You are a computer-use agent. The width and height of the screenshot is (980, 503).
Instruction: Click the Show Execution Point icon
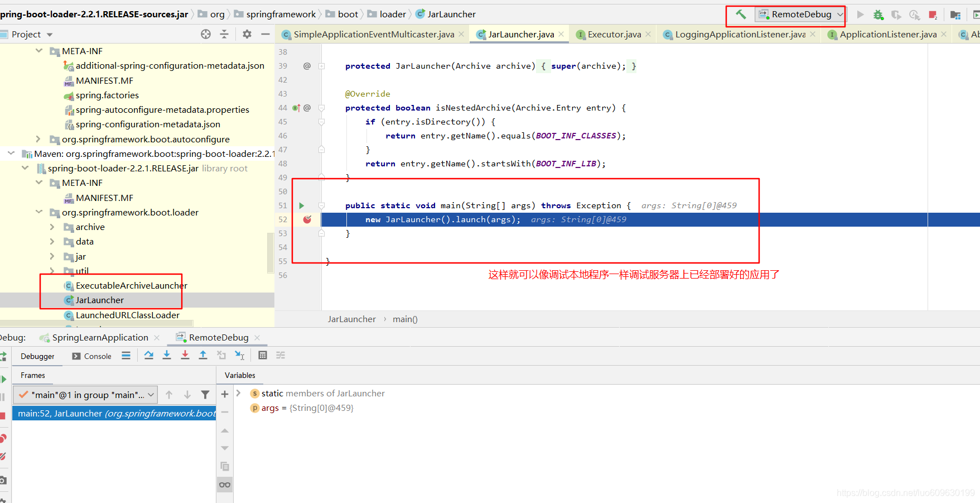point(149,355)
